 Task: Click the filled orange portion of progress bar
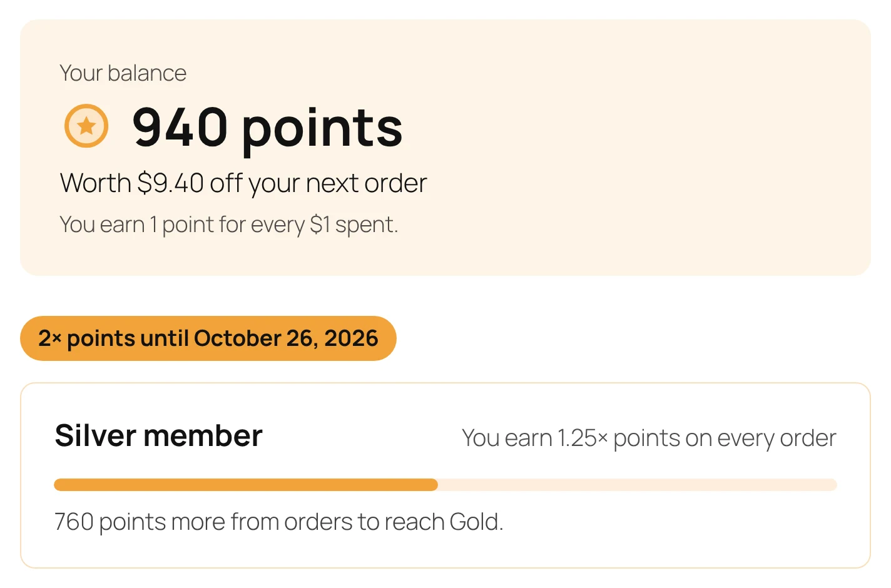[x=246, y=485]
